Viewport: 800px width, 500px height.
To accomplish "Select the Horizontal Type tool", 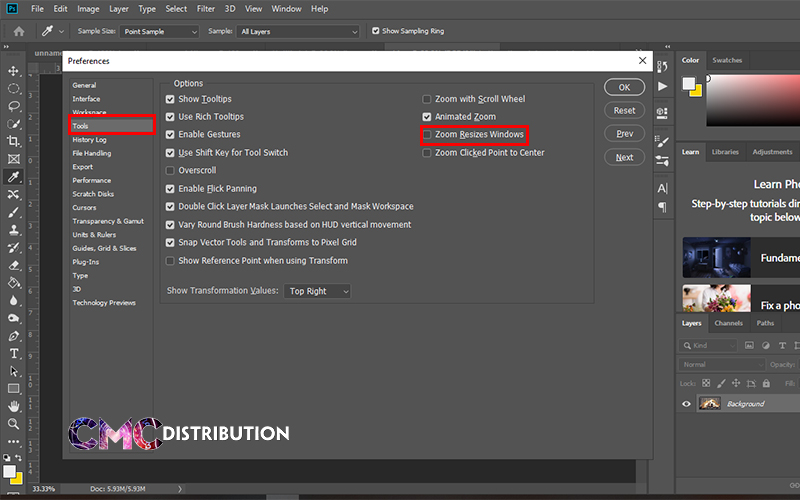I will click(x=14, y=353).
